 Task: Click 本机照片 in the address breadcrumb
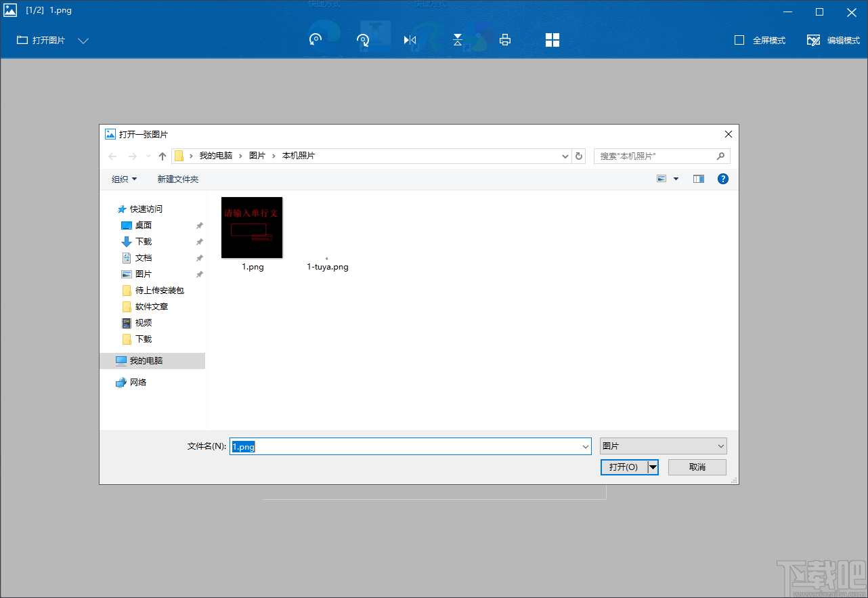pos(299,156)
